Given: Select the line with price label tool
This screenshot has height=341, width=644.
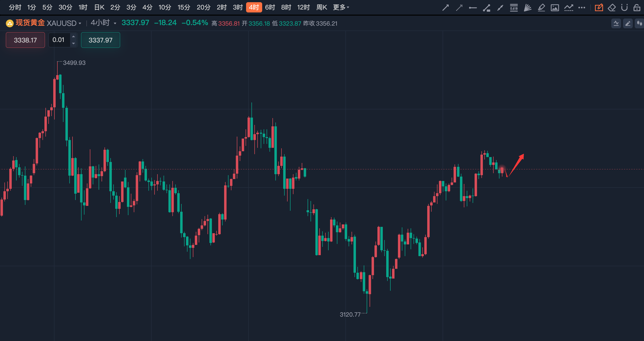Looking at the screenshot, I should point(487,8).
